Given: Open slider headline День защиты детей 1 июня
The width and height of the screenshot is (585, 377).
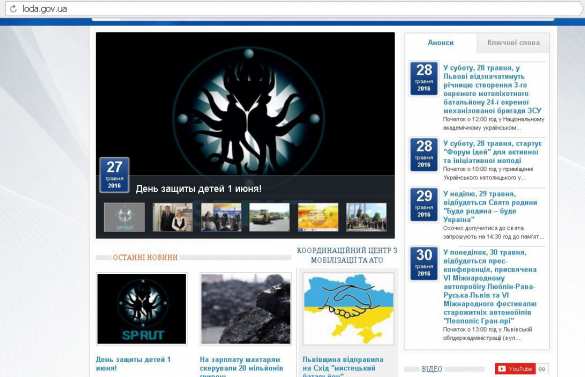Looking at the screenshot, I should pos(198,189).
